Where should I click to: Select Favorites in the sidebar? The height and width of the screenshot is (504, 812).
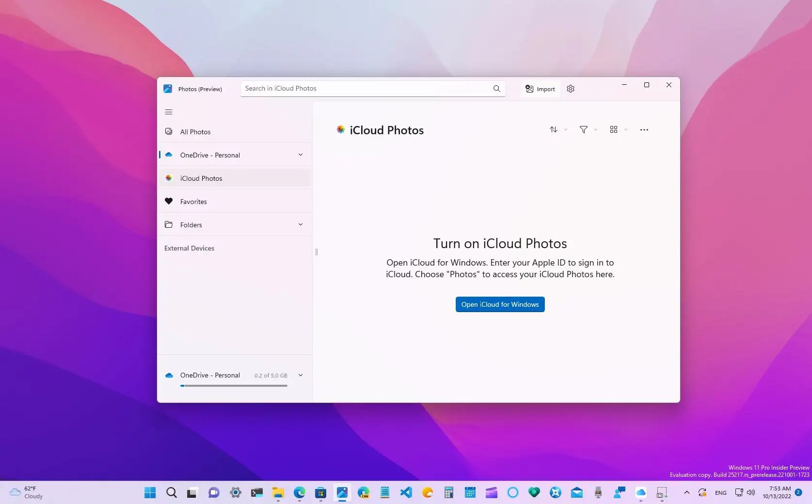pos(192,201)
